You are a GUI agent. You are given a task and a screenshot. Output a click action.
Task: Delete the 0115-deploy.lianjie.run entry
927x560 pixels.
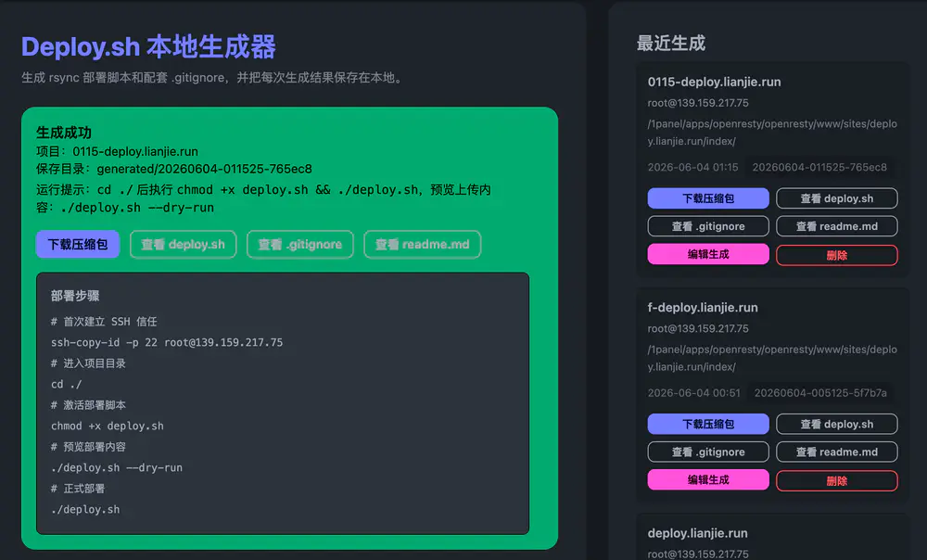(x=836, y=255)
